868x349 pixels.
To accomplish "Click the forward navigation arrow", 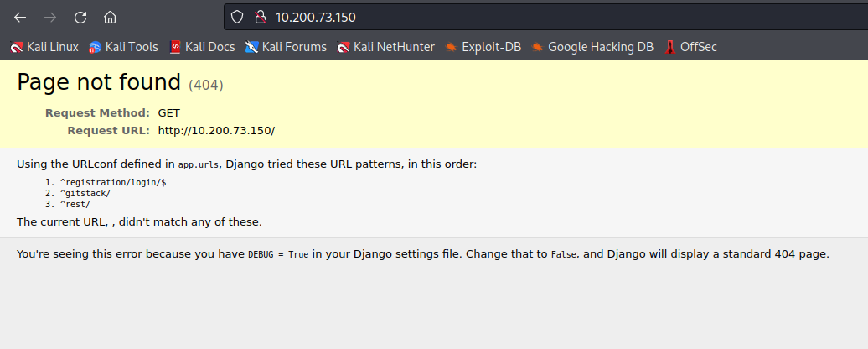I will coord(50,17).
